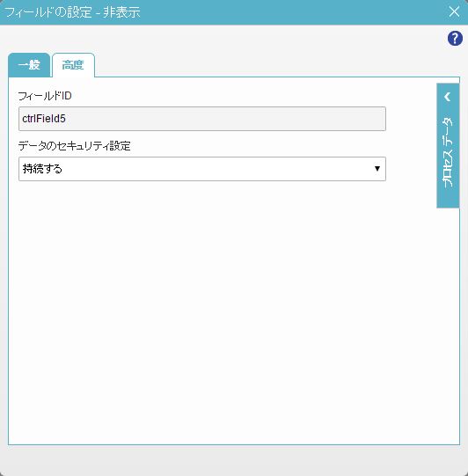Click the middle of the security setting combo box
Image resolution: width=468 pixels, height=476 pixels.
[202, 169]
